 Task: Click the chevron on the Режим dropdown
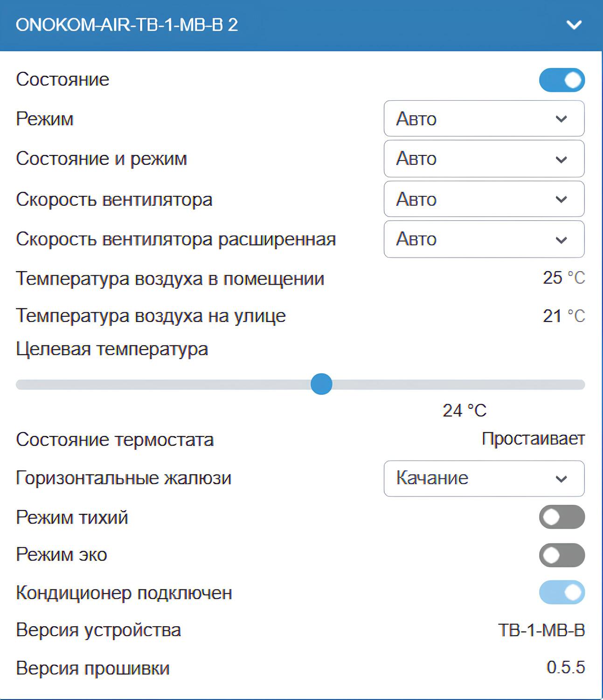[562, 119]
